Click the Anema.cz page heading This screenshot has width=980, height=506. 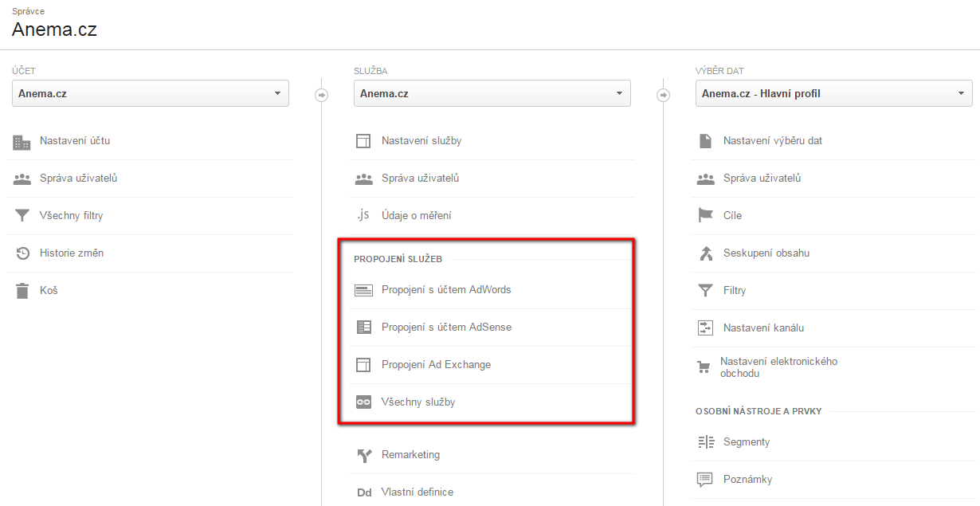click(54, 31)
